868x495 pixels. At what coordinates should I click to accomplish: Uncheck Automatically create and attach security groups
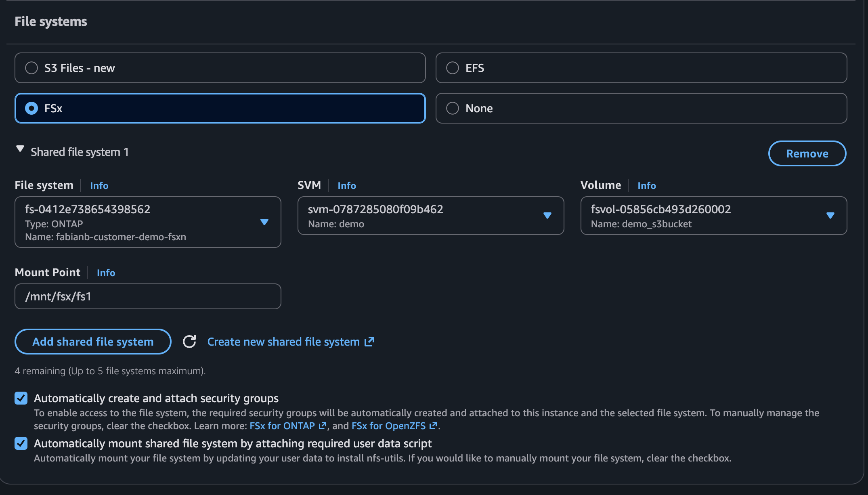click(21, 398)
